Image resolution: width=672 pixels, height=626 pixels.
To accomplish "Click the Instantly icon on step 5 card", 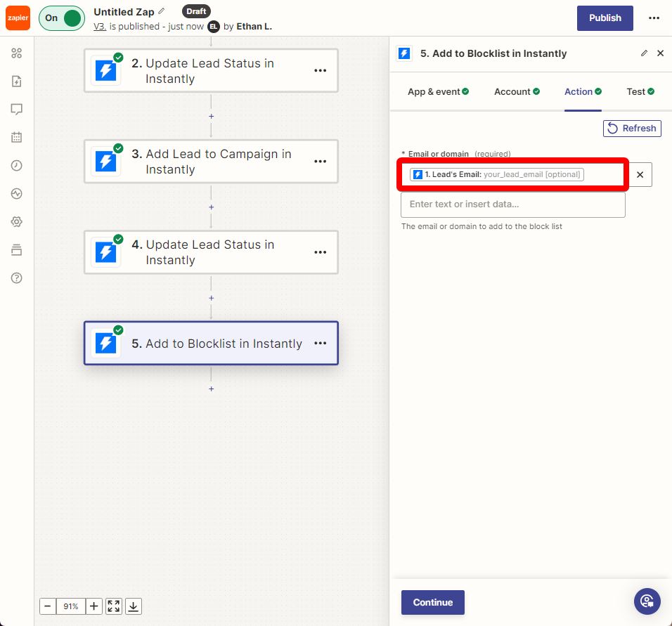I will (x=106, y=343).
